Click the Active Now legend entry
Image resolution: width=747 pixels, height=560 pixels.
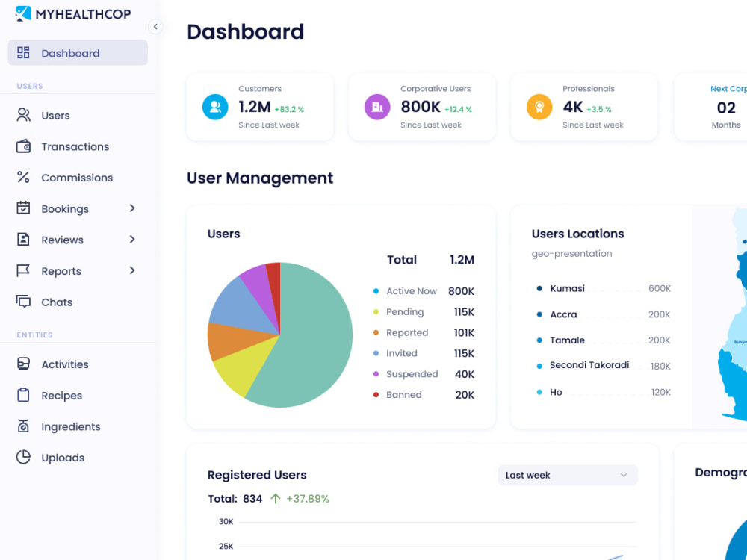(424, 291)
